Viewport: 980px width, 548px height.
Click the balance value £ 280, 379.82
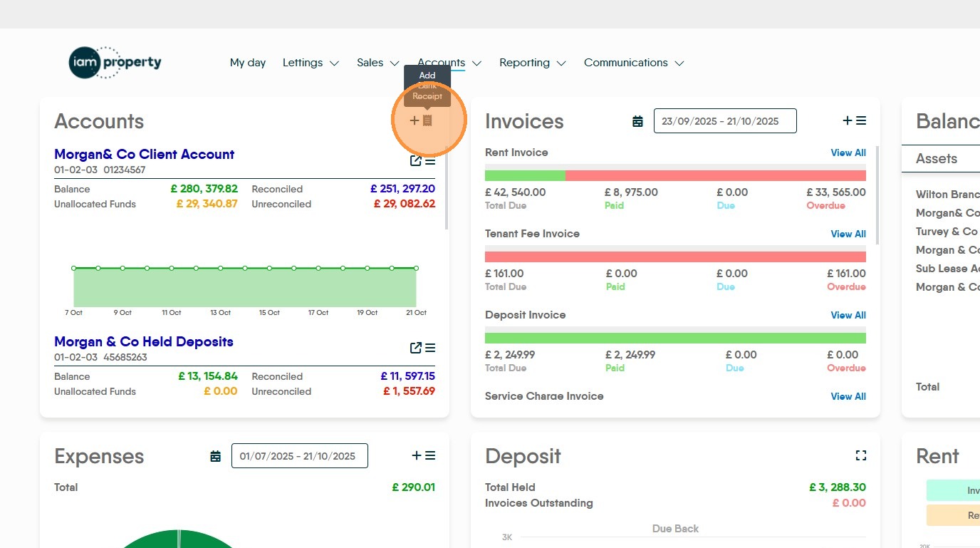tap(204, 189)
